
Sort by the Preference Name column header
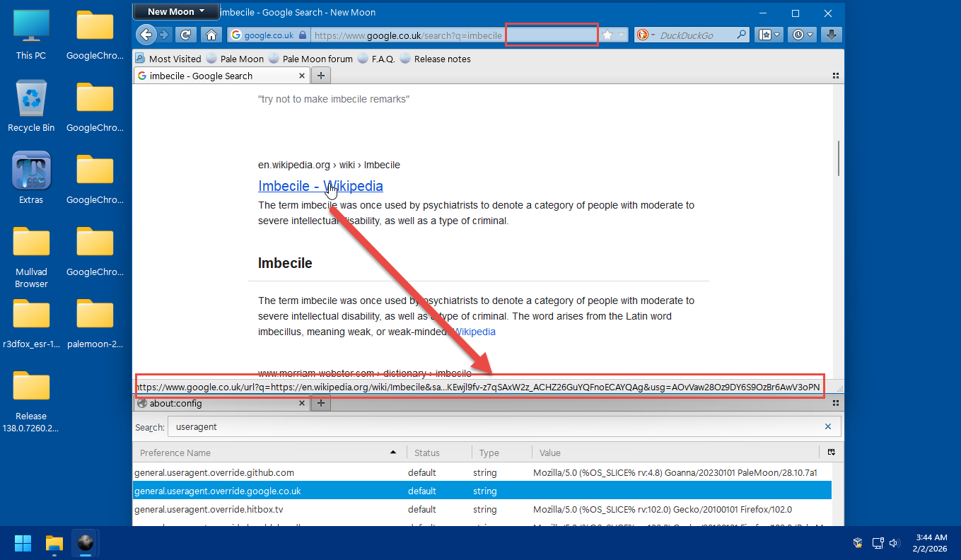click(267, 453)
